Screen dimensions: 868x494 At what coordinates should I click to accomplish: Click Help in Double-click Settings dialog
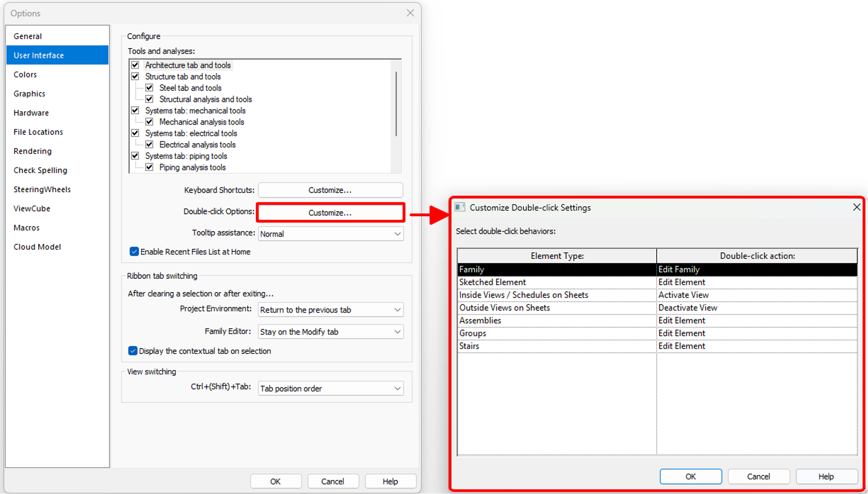pos(827,476)
